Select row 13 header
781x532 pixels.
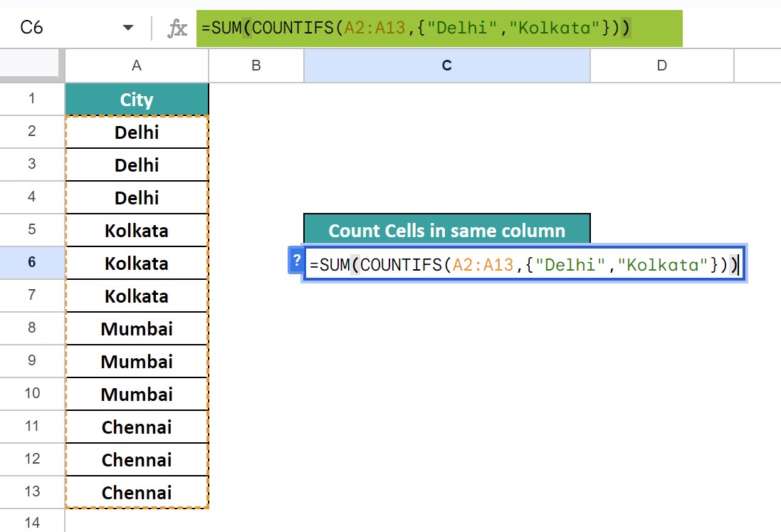click(x=32, y=491)
